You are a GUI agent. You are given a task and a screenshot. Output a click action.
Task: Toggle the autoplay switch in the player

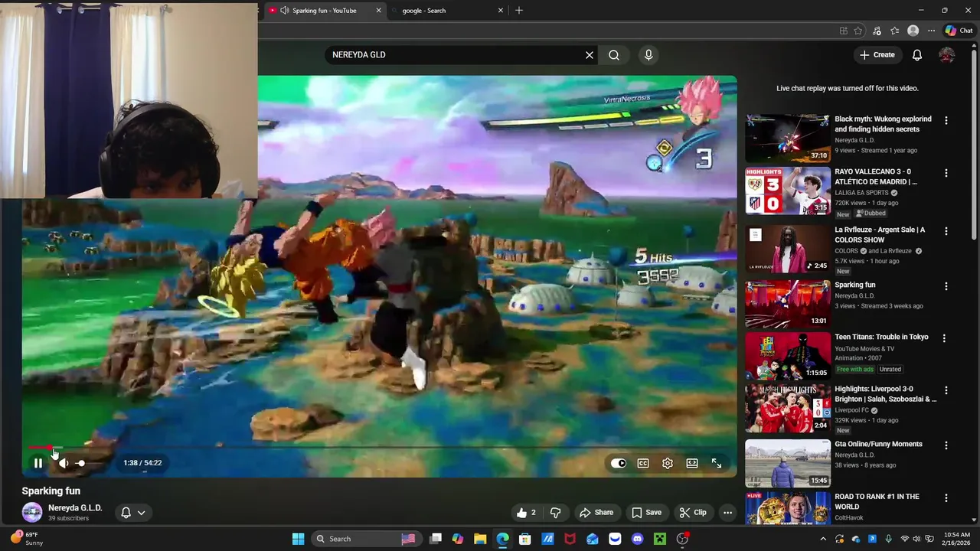619,463
